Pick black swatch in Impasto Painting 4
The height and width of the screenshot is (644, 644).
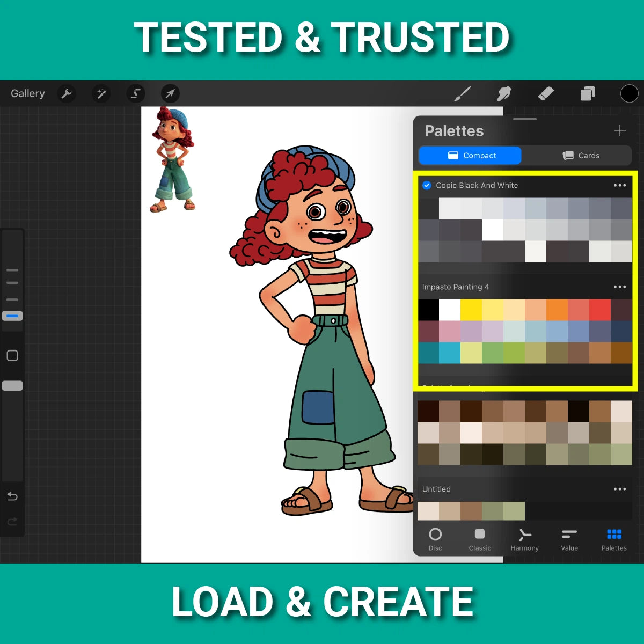(x=428, y=310)
